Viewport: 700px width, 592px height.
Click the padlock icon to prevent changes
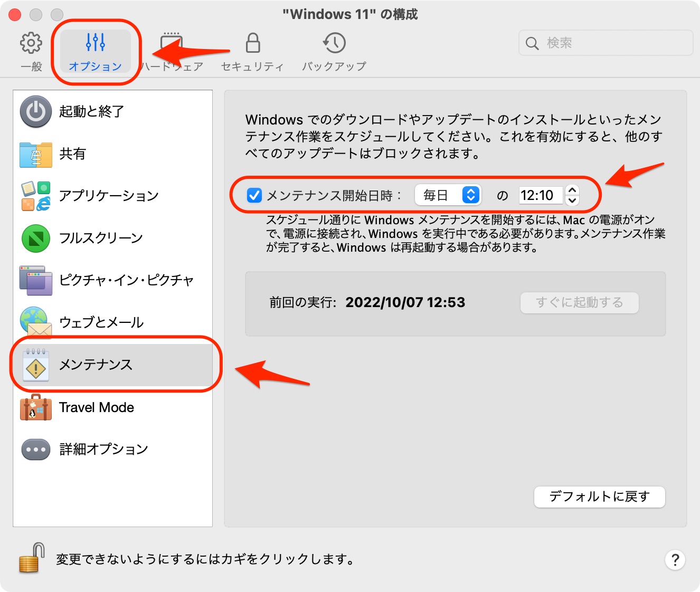click(31, 558)
